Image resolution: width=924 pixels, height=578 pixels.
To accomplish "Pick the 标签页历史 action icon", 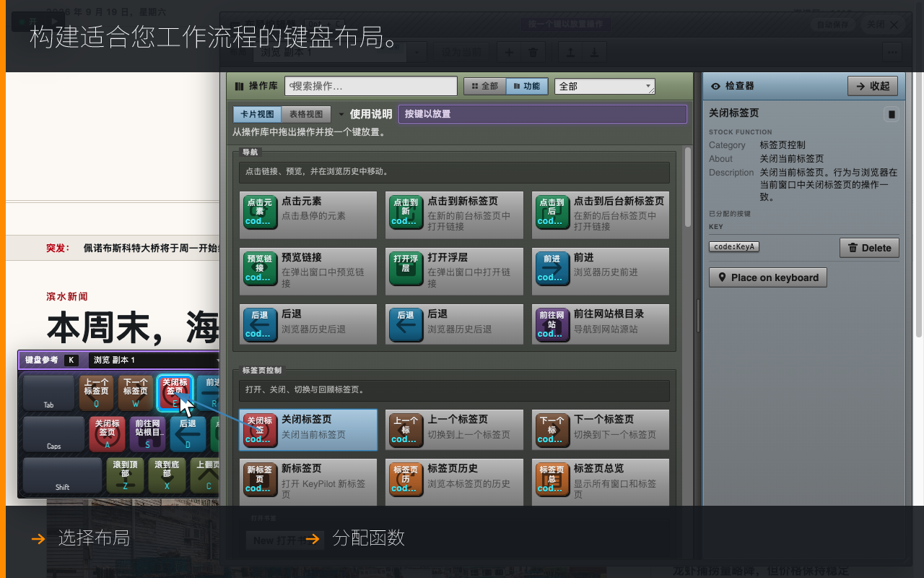I will click(405, 478).
